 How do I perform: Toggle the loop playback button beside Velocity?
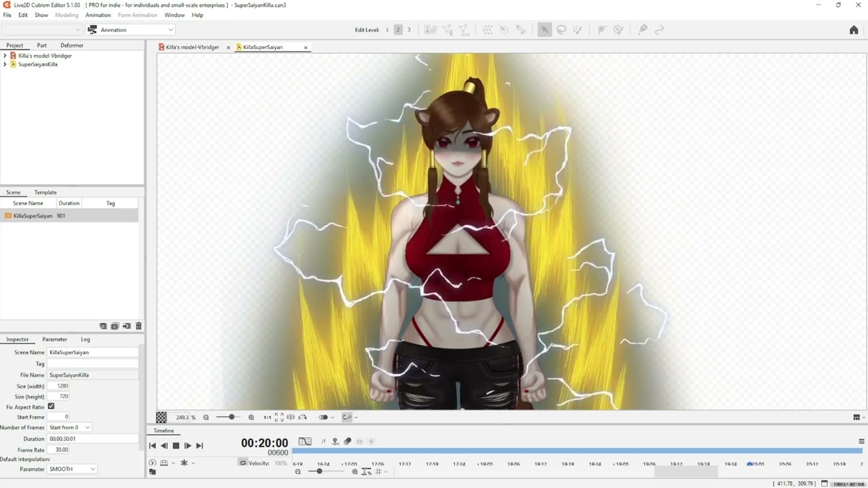pyautogui.click(x=243, y=463)
